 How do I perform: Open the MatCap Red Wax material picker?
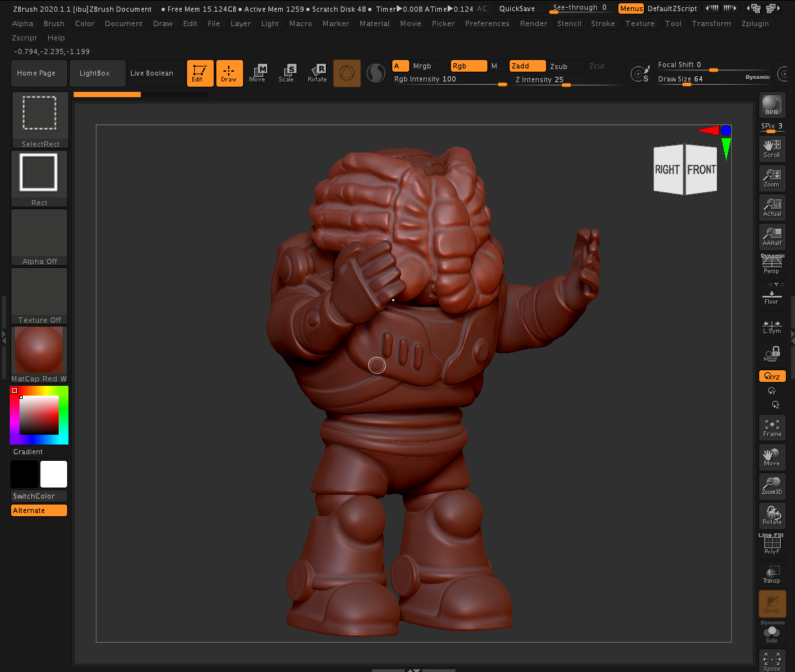[40, 354]
